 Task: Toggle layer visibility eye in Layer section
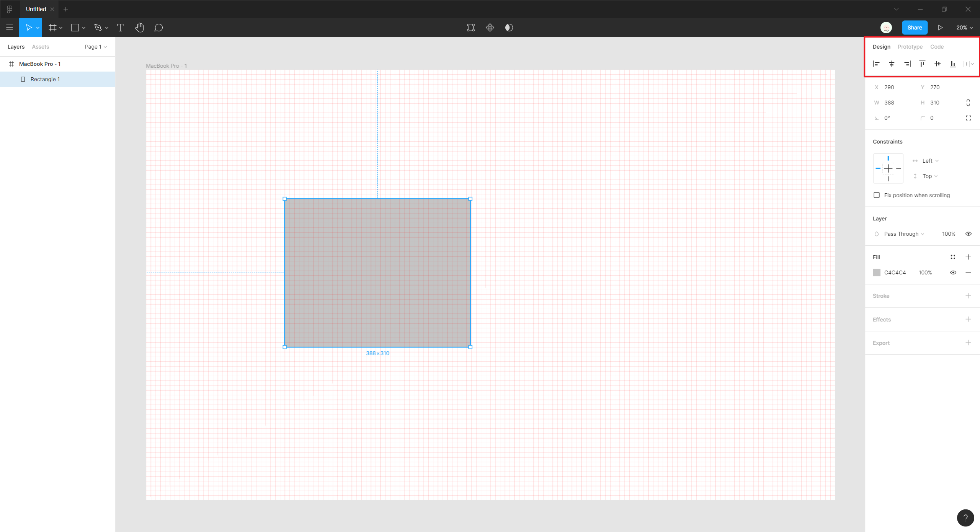coord(969,234)
